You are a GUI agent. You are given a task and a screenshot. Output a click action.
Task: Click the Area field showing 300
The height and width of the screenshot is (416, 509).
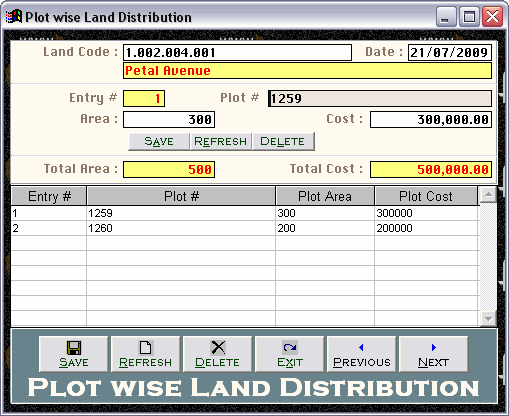pos(169,119)
